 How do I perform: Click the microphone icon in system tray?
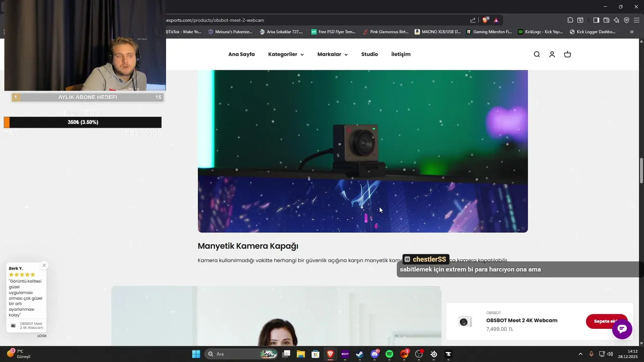(591, 354)
